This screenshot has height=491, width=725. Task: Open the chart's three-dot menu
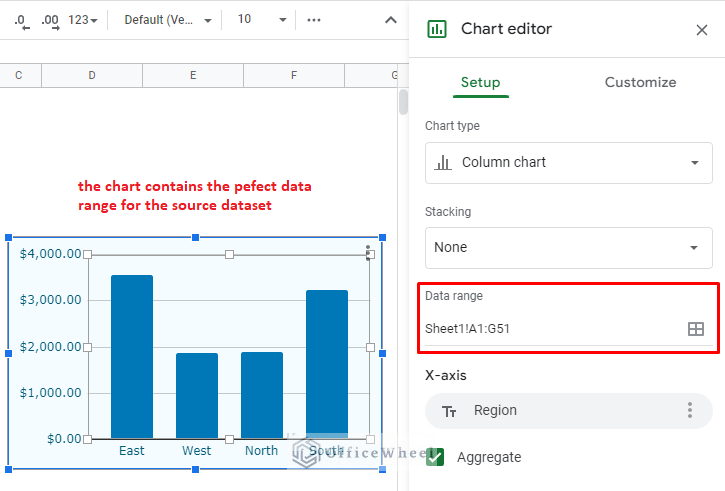coord(368,252)
